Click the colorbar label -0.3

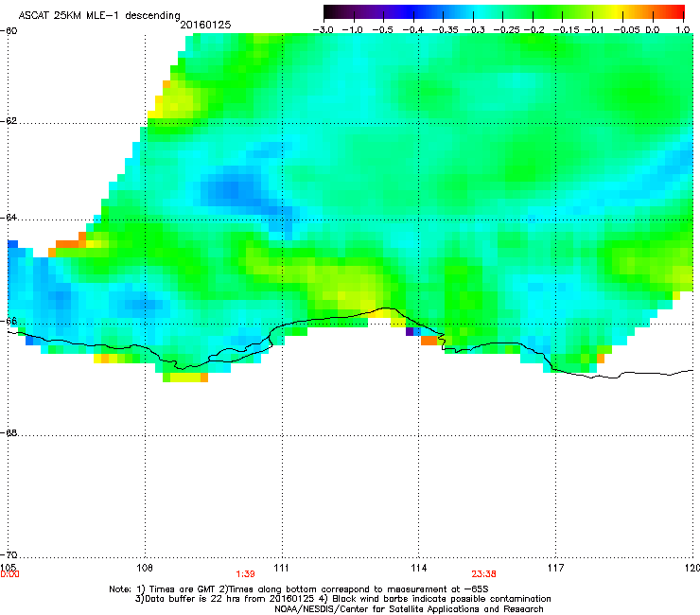(x=474, y=30)
